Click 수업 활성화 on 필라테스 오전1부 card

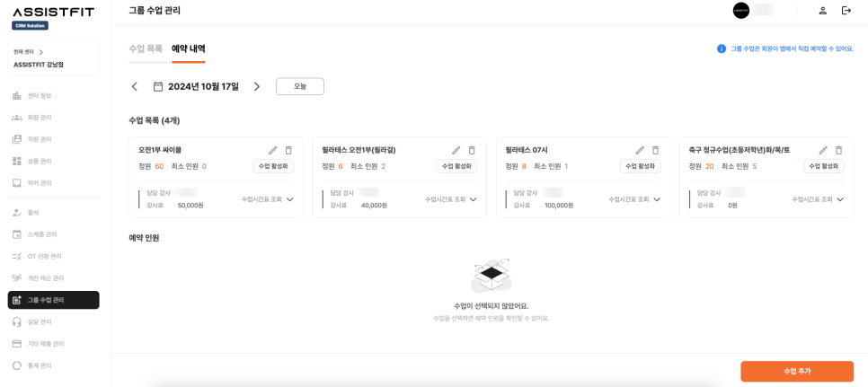coord(456,166)
